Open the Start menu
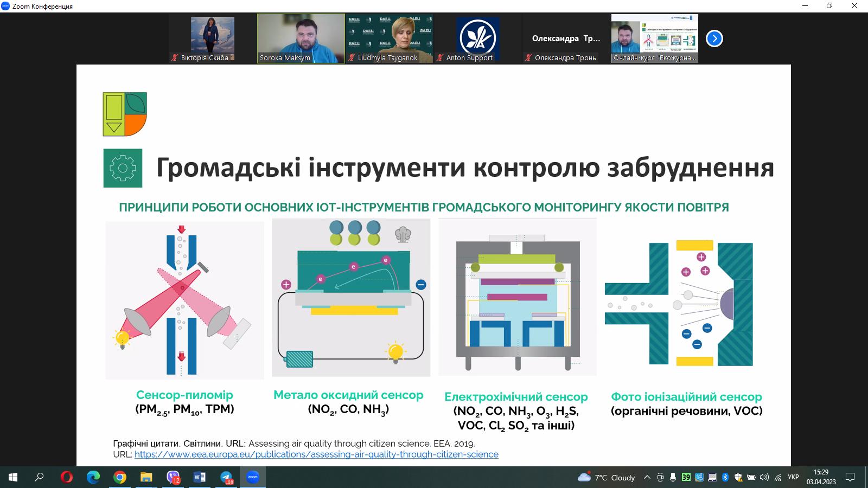 point(13,478)
